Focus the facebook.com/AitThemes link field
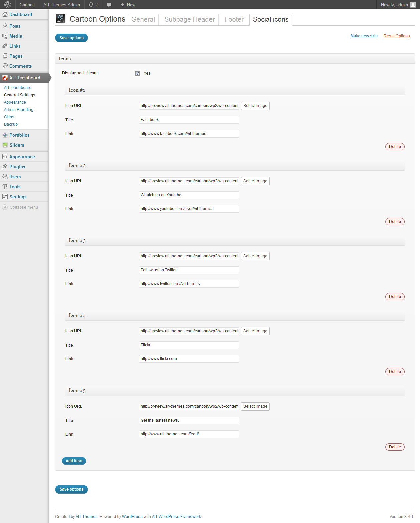Image resolution: width=420 pixels, height=523 pixels. [189, 134]
